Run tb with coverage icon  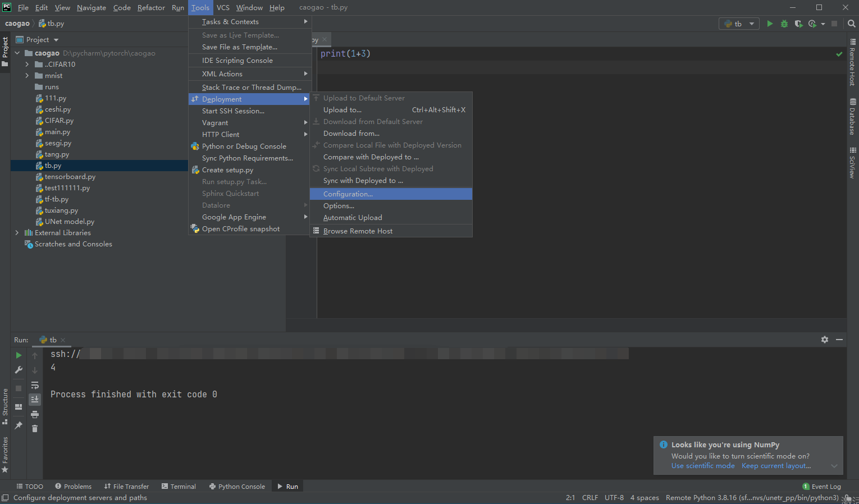tap(798, 24)
